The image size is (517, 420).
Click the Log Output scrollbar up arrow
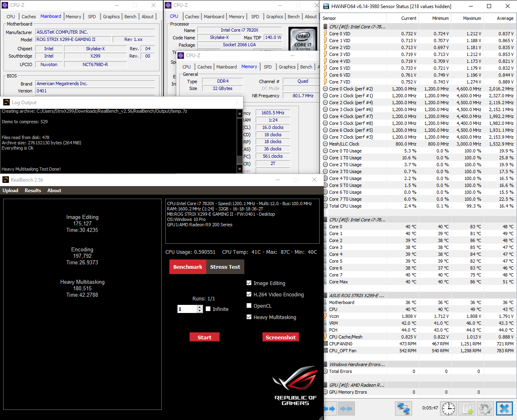click(239, 114)
